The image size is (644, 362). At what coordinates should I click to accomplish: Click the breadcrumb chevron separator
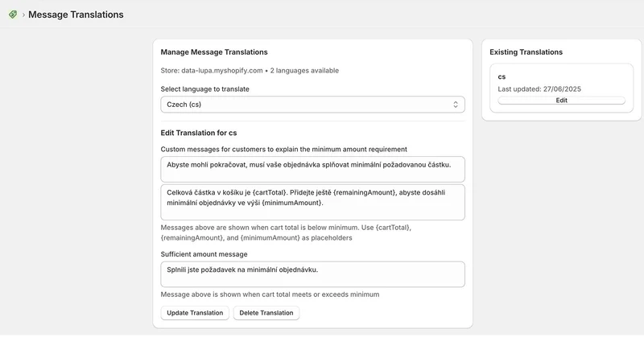point(23,14)
